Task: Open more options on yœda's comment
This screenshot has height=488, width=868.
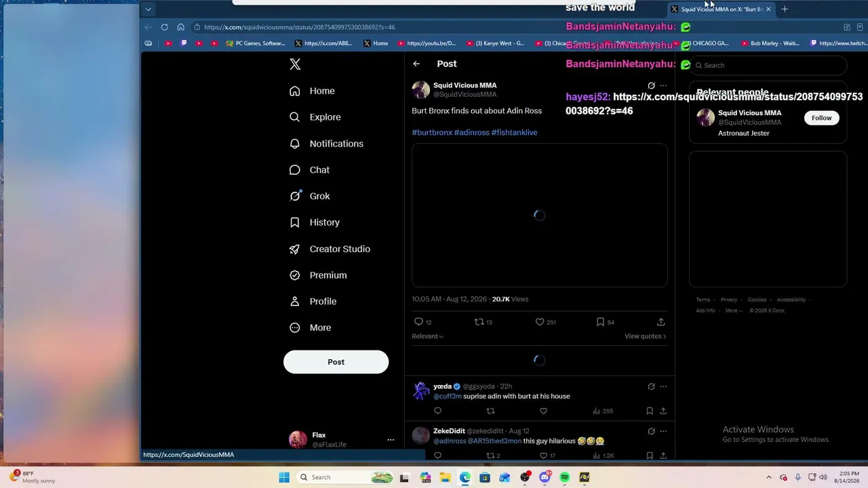Action: [x=663, y=386]
